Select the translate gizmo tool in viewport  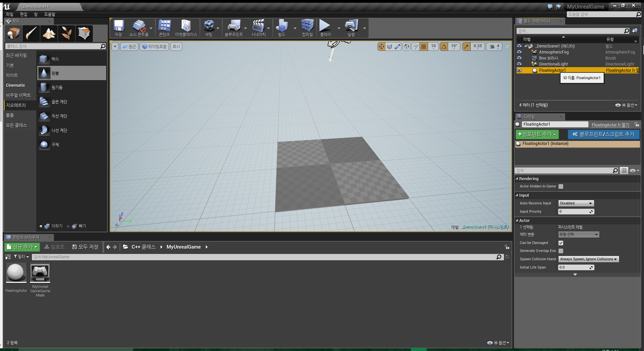coord(381,47)
